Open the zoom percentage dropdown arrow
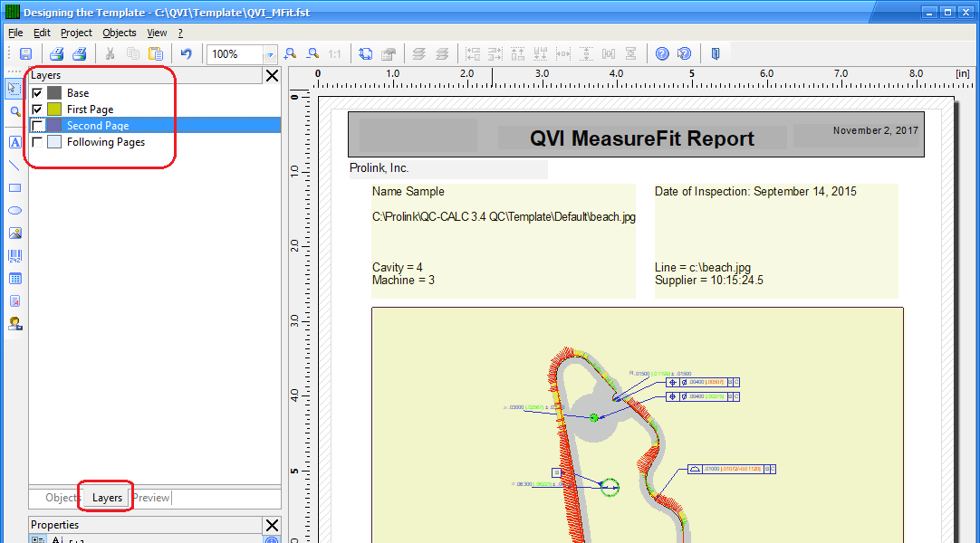 (270, 55)
